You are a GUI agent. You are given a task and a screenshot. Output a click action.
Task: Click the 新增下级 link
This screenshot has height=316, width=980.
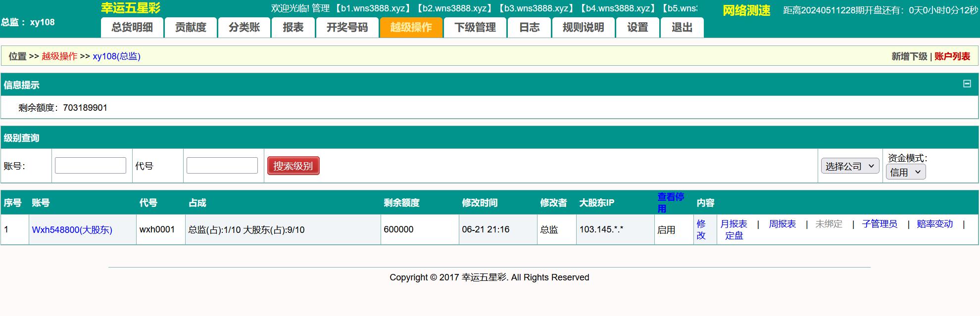pos(909,56)
